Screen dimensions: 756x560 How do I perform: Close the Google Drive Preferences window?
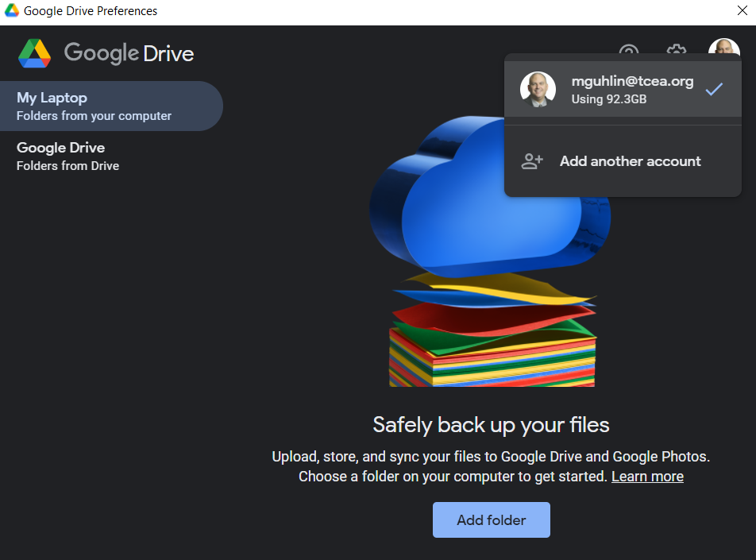click(742, 10)
